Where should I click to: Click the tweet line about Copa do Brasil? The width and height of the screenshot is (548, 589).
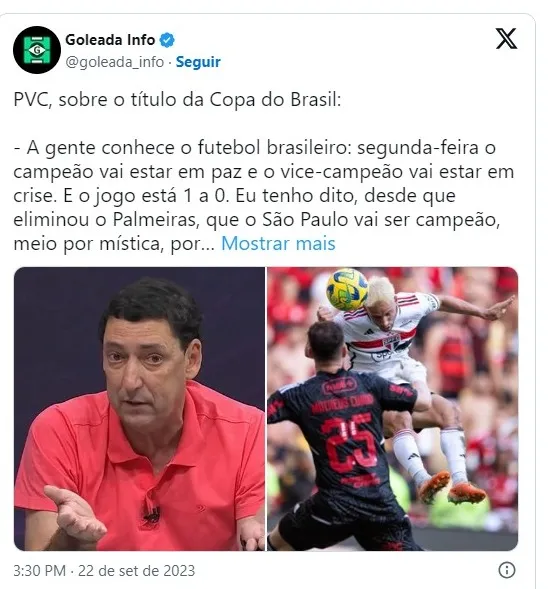pos(177,100)
